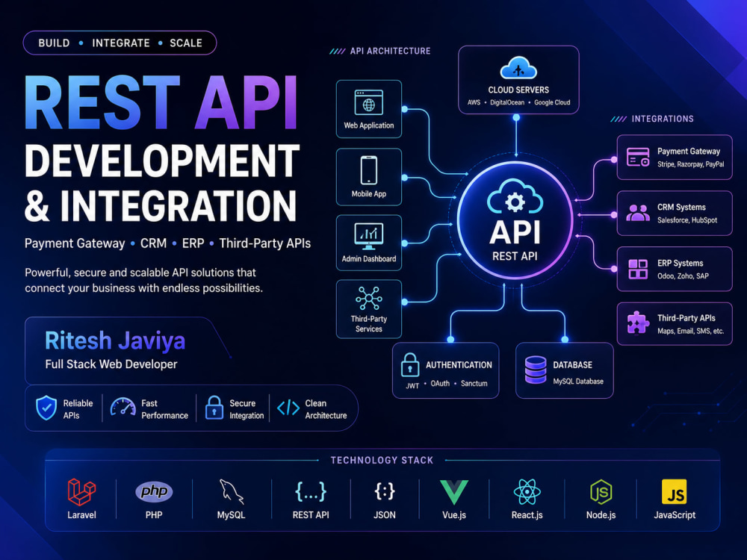This screenshot has width=747, height=560.
Task: Click the Node.js hexagon logo
Action: [601, 492]
